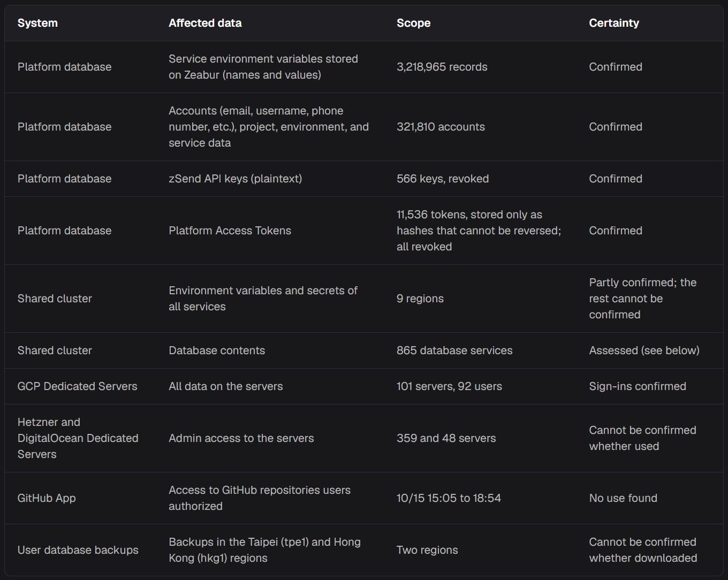Select the No use found cell
This screenshot has height=580, width=728.
click(623, 498)
